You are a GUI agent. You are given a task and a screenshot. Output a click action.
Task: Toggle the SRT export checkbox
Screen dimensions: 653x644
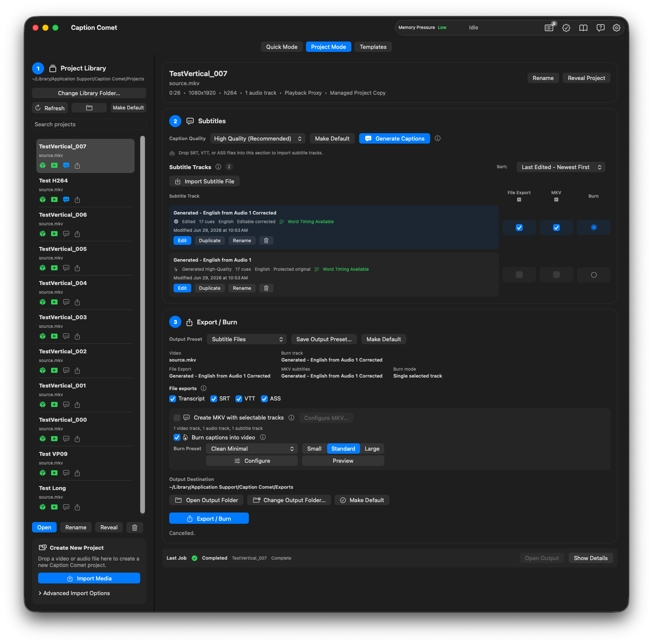[x=214, y=399]
